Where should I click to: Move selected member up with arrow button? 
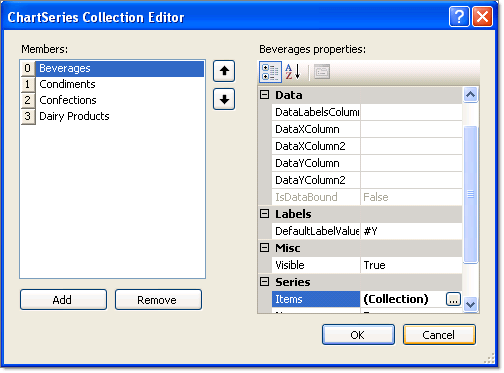click(x=224, y=71)
